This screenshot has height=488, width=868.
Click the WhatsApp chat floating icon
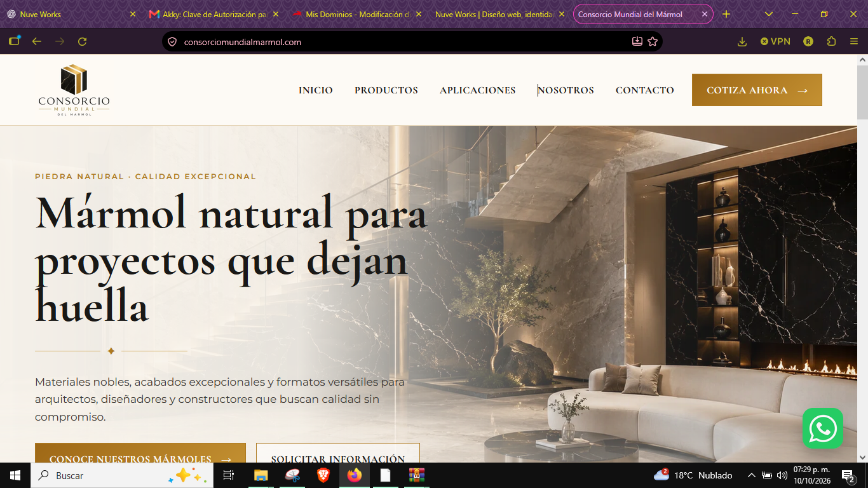click(823, 428)
